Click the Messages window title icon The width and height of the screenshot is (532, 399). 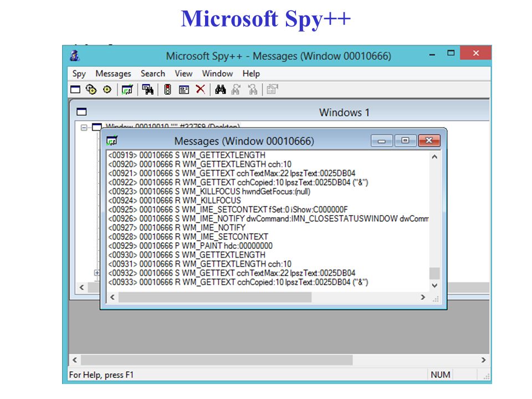coord(111,140)
